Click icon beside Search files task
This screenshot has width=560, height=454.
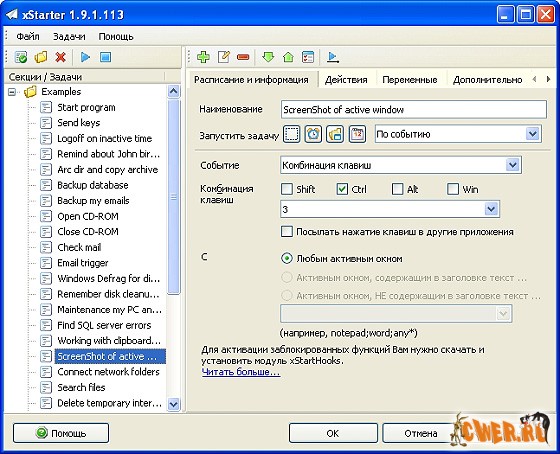coord(46,388)
